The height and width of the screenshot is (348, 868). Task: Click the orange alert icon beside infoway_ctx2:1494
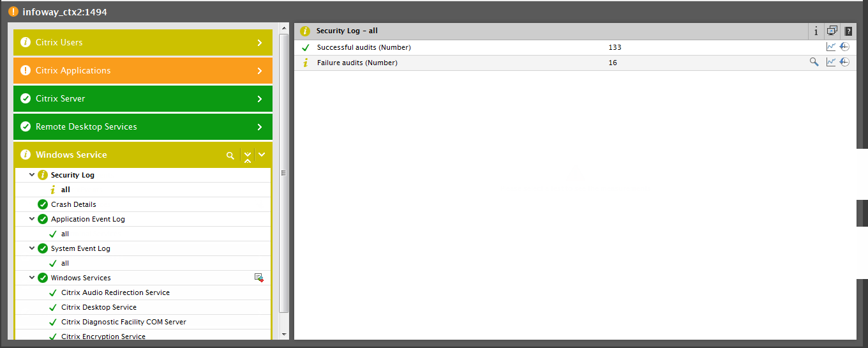[13, 11]
